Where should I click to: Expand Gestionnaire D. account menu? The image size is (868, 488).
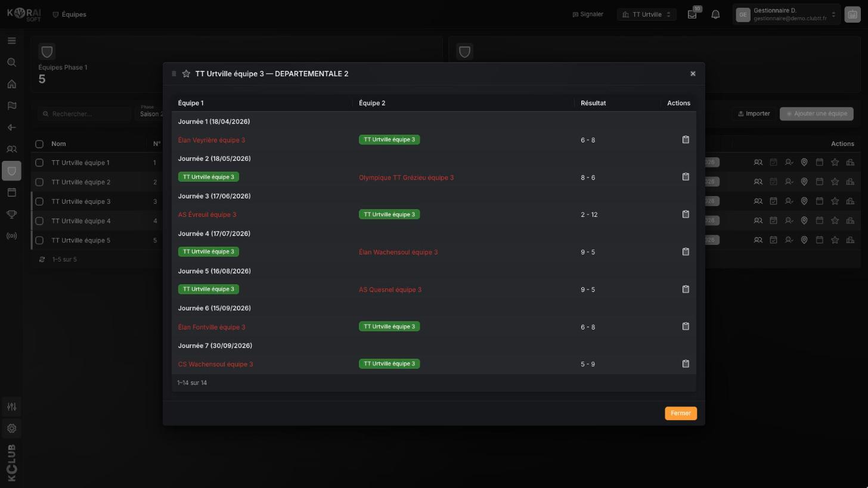click(x=787, y=14)
